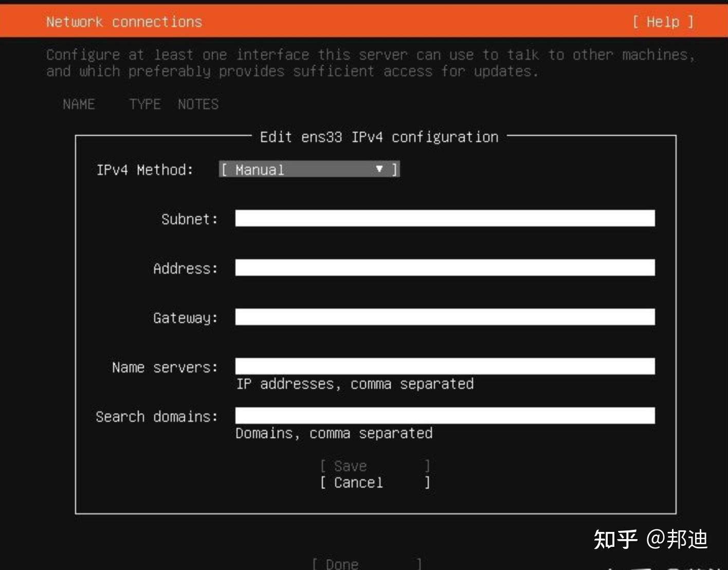Select the Gateway input field
The image size is (728, 570).
tap(444, 317)
